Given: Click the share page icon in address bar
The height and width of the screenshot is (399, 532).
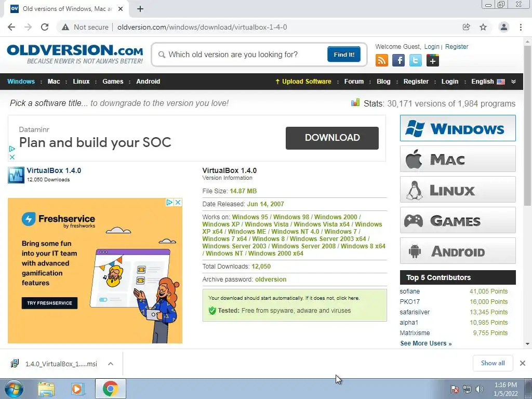Looking at the screenshot, I should (467, 27).
